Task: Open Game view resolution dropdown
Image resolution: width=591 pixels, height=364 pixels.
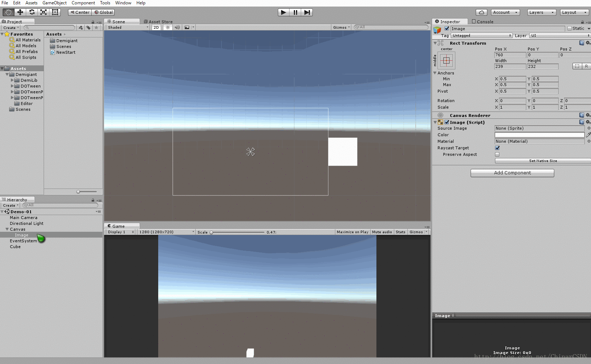Action: [167, 232]
